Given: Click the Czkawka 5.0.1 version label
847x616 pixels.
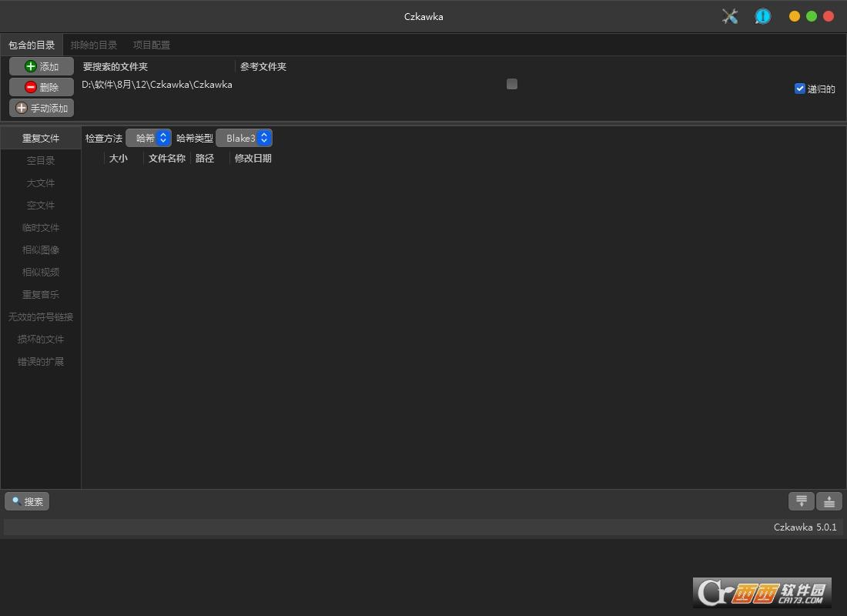Looking at the screenshot, I should tap(805, 527).
